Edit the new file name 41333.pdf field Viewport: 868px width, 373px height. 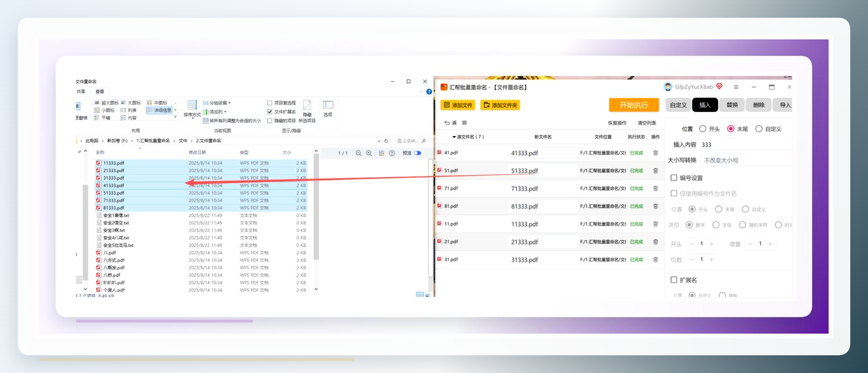(x=542, y=153)
